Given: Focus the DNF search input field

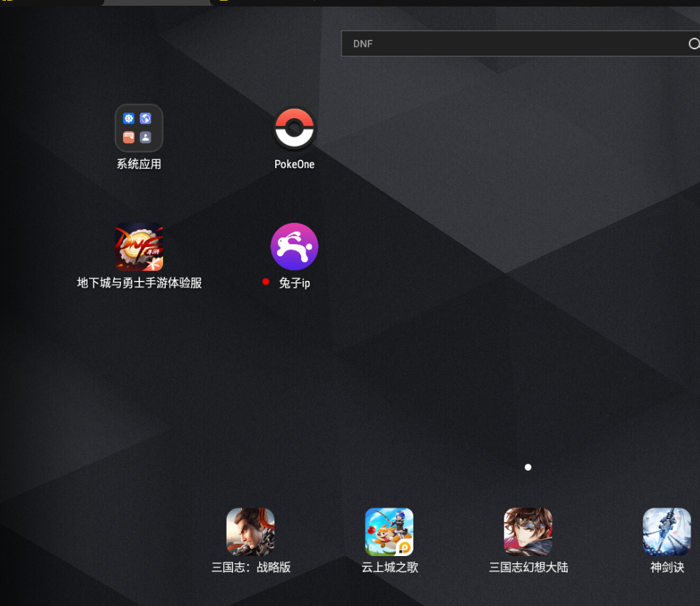Looking at the screenshot, I should (x=520, y=43).
